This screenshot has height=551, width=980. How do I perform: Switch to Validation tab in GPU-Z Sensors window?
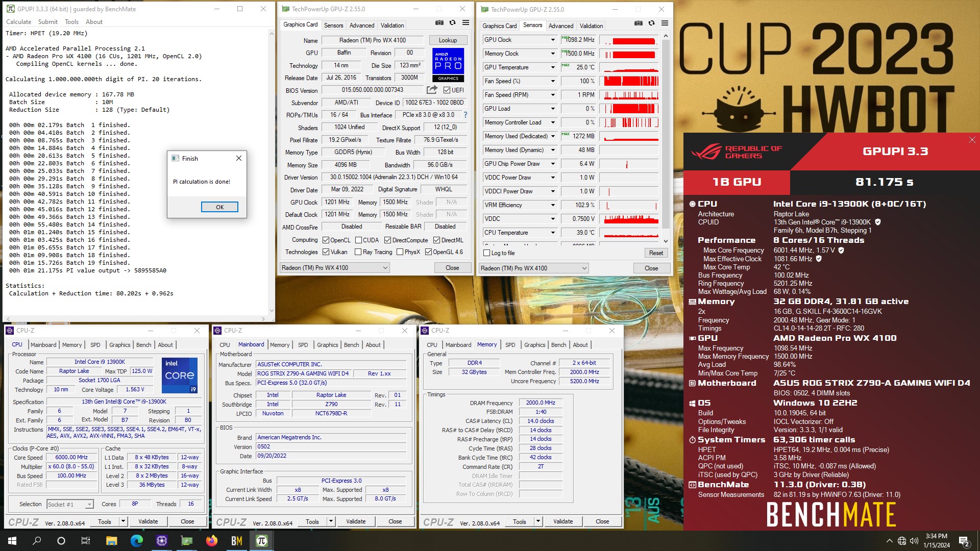(x=591, y=26)
